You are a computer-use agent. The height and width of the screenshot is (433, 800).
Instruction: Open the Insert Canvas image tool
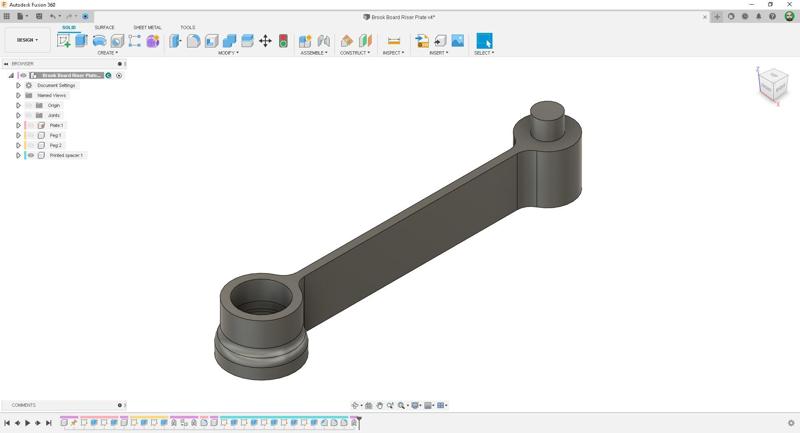(457, 41)
